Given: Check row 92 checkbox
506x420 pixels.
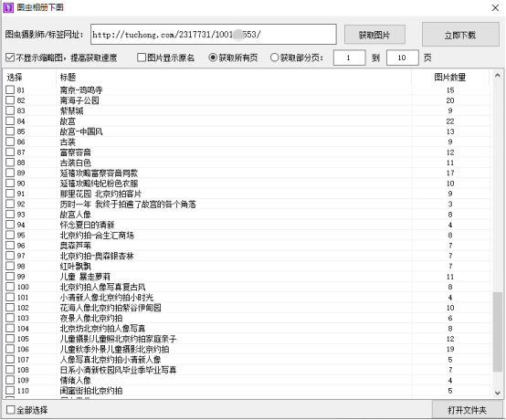Looking at the screenshot, I should coord(10,204).
